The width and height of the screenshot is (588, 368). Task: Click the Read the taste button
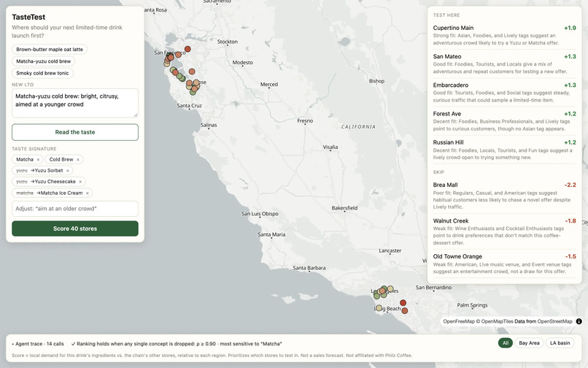(75, 132)
